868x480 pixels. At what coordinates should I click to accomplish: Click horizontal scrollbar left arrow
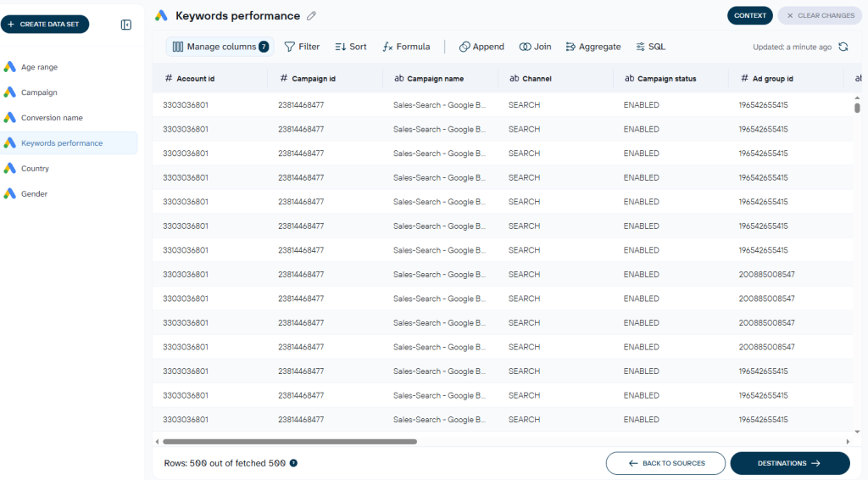click(x=157, y=442)
